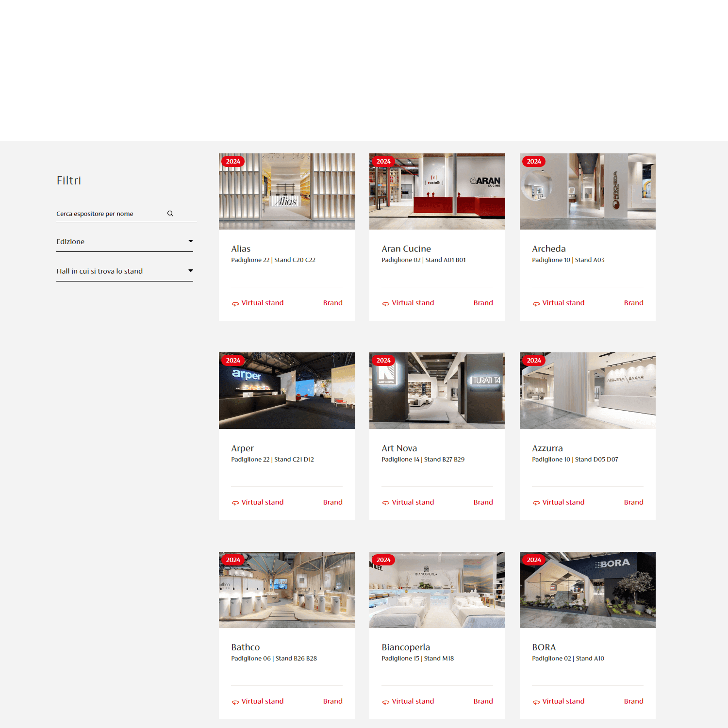Screen dimensions: 728x728
Task: Open the Bathco stand thumbnail
Action: [287, 590]
